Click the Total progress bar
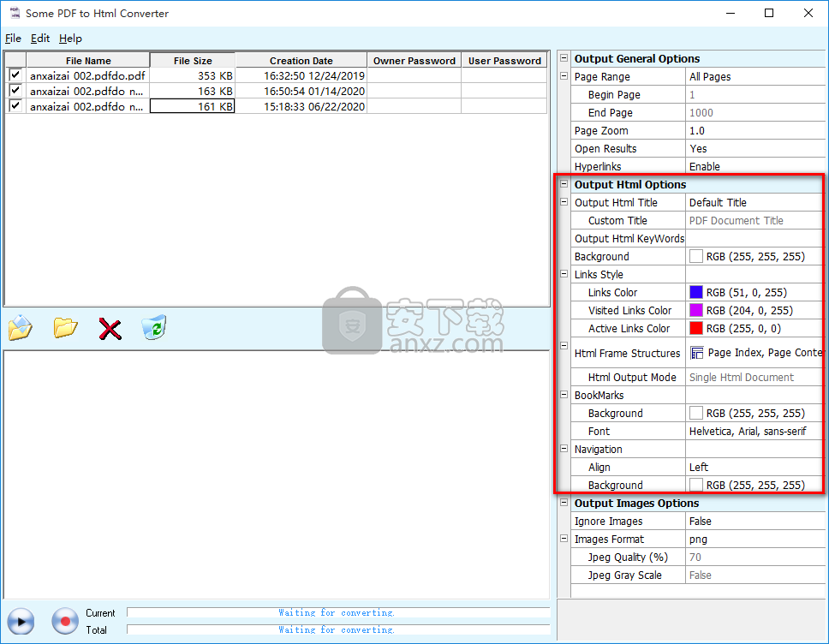 click(x=338, y=629)
